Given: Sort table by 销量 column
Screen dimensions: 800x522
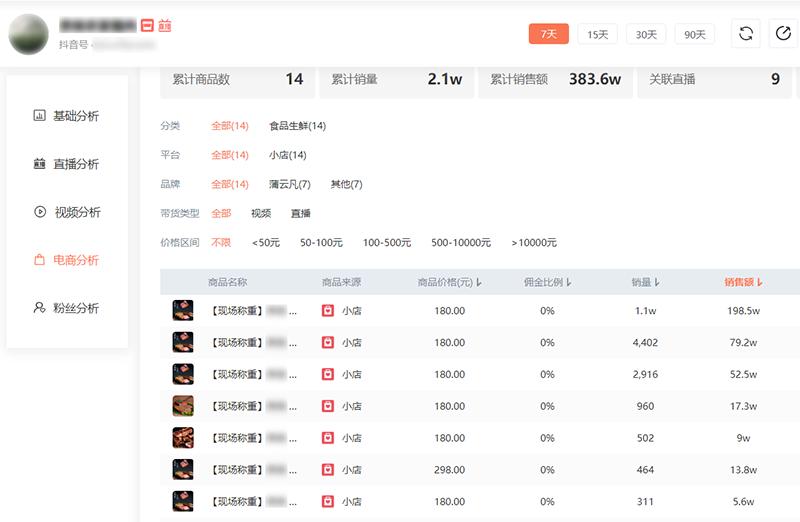Looking at the screenshot, I should [x=645, y=283].
